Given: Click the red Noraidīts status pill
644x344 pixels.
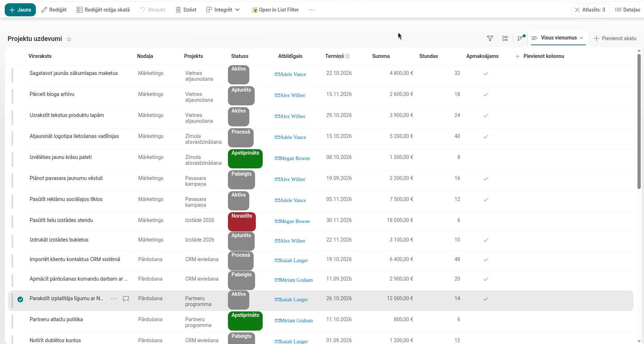Looking at the screenshot, I should click(242, 222).
